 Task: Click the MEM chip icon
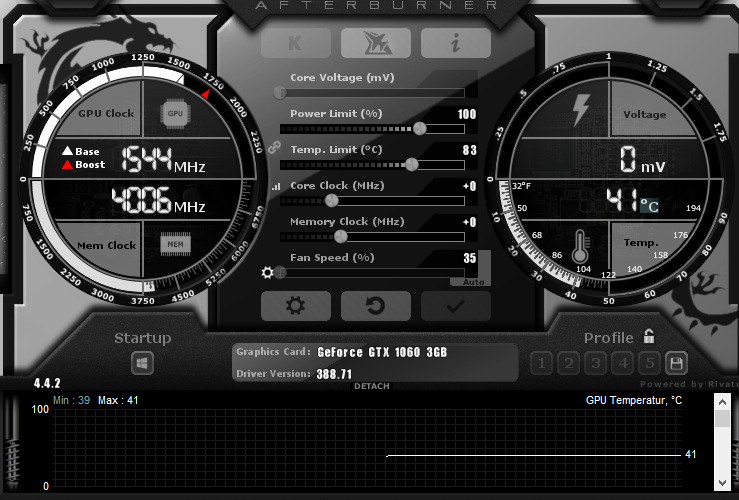coord(175,244)
